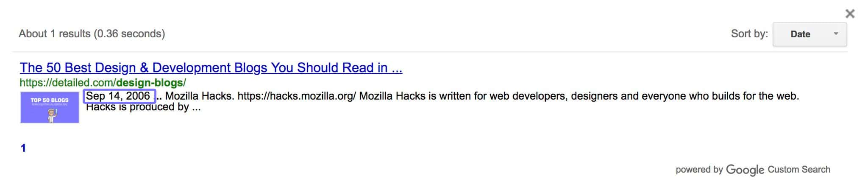Click the green detailed.com URL
The width and height of the screenshot is (868, 190).
[x=103, y=82]
